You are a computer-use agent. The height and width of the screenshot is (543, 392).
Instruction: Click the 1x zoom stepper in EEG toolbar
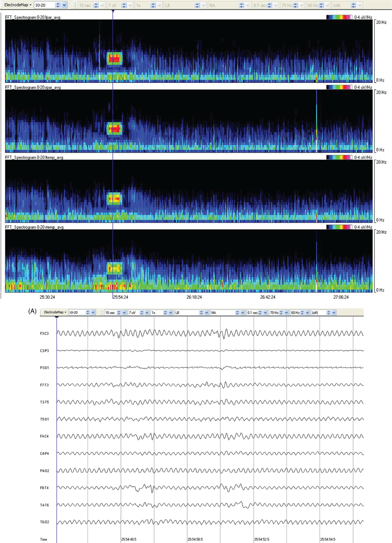pyautogui.click(x=165, y=313)
